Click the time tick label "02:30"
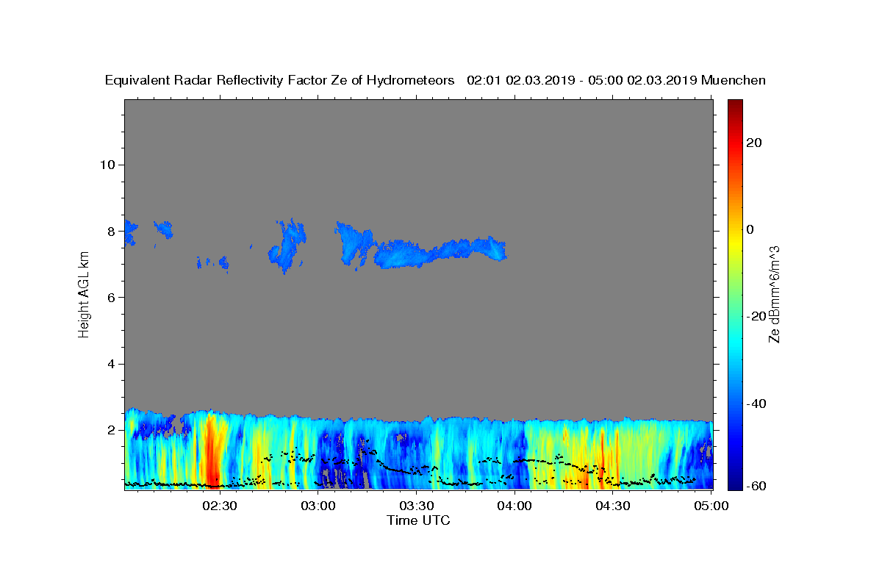Screen dimensions: 882x588 pos(219,506)
